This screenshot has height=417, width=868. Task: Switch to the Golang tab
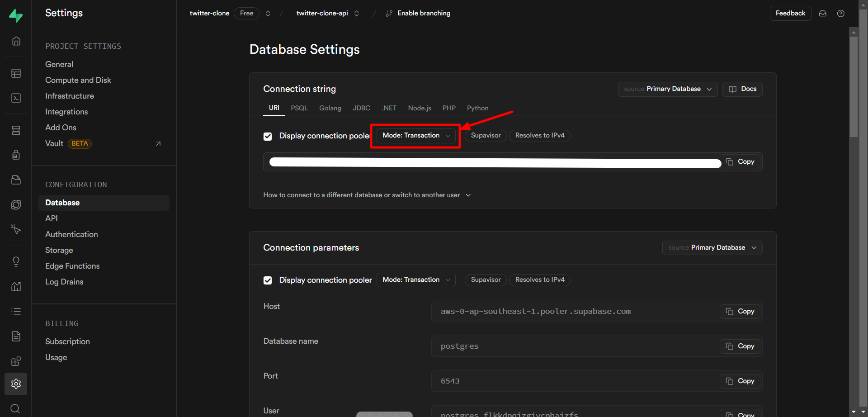(x=330, y=108)
